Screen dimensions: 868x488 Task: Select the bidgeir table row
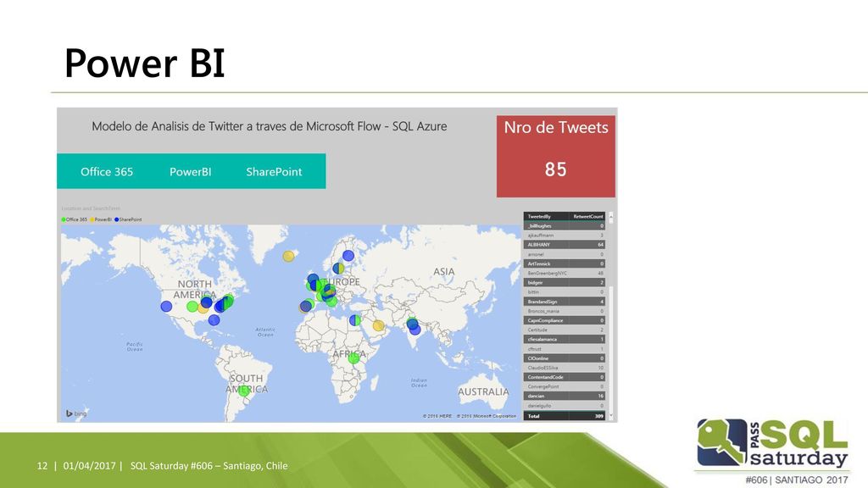pyautogui.click(x=565, y=283)
